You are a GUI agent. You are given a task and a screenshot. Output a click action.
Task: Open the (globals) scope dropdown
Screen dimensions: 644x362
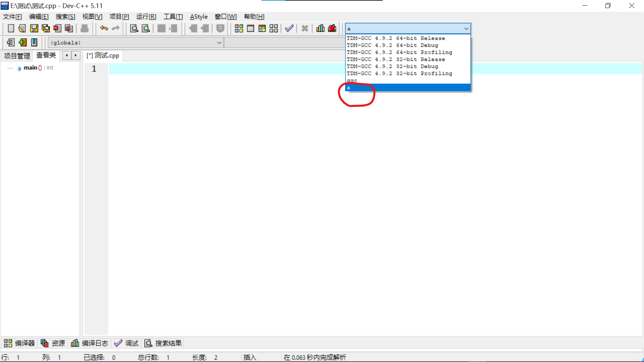[220, 43]
